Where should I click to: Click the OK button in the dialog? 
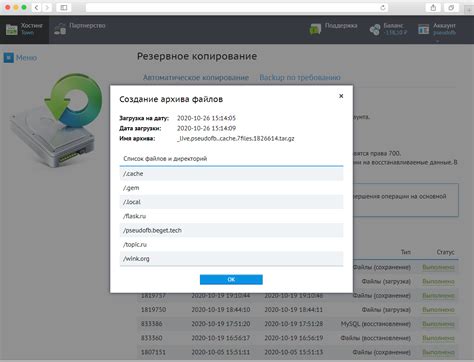point(231,279)
